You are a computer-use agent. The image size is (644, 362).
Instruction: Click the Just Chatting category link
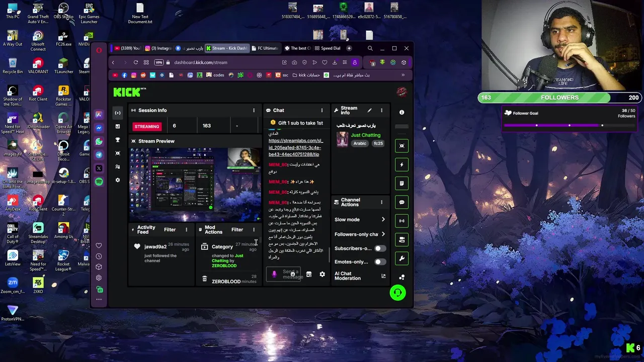tap(366, 135)
